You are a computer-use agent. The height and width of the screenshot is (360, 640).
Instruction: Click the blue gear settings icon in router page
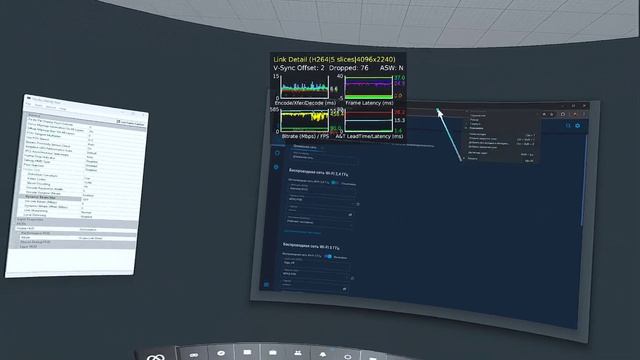[578, 126]
